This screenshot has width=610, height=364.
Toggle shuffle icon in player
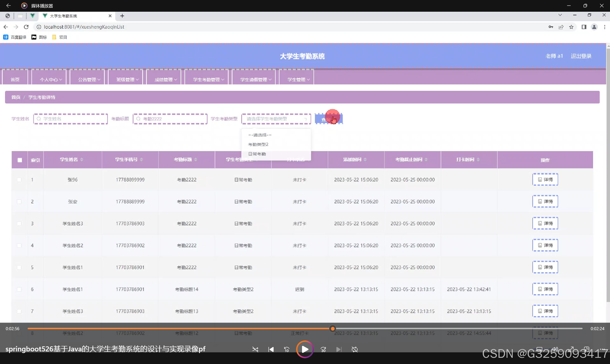(x=255, y=349)
